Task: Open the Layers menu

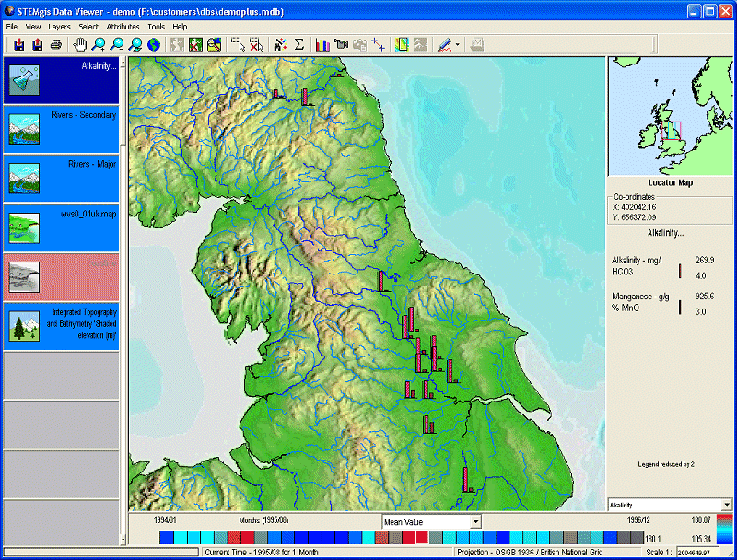Action: 59,27
